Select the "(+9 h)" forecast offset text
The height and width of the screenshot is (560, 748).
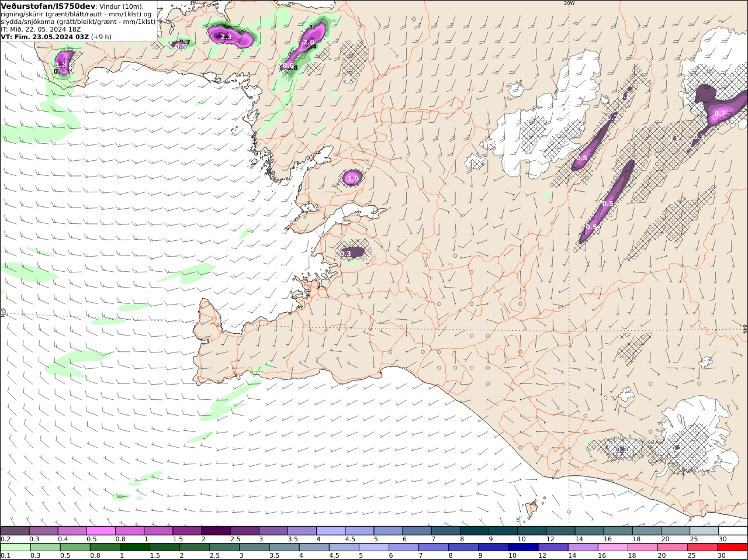click(101, 36)
